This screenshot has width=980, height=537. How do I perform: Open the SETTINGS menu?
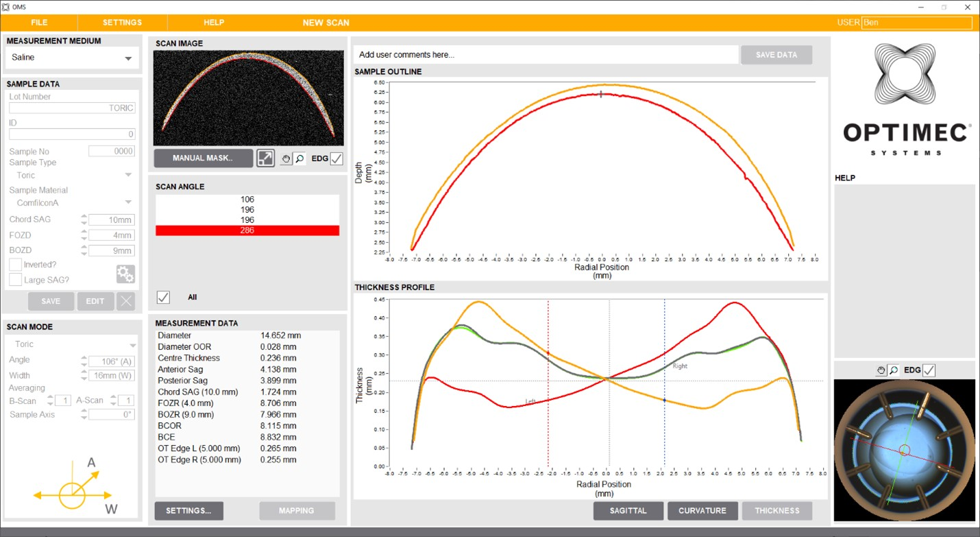(x=122, y=22)
